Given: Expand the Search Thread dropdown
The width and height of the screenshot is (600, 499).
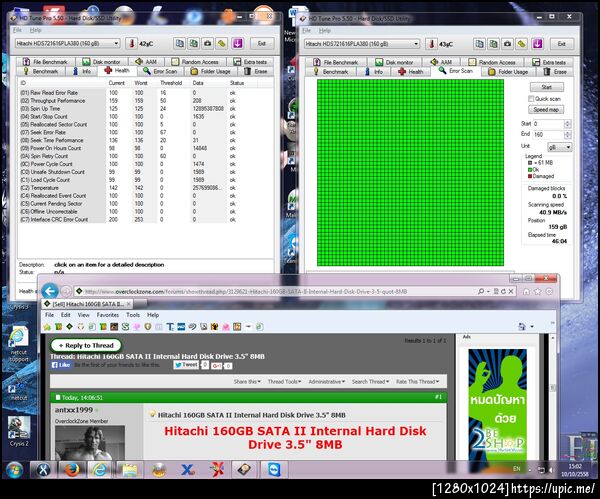Looking at the screenshot, I should (x=370, y=382).
